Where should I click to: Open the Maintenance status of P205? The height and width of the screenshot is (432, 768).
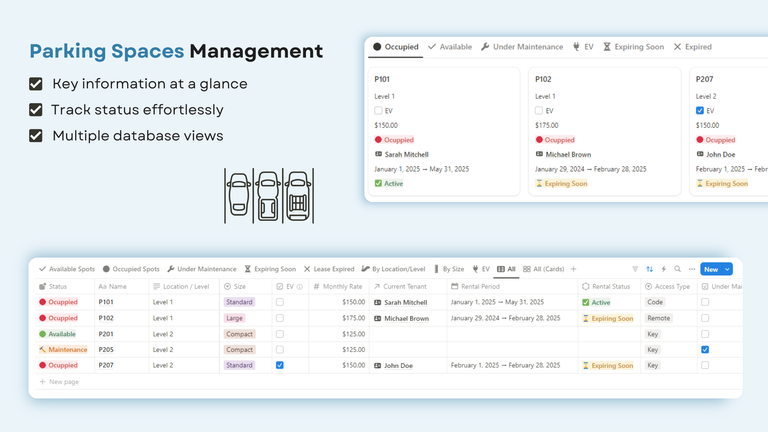pyautogui.click(x=63, y=350)
